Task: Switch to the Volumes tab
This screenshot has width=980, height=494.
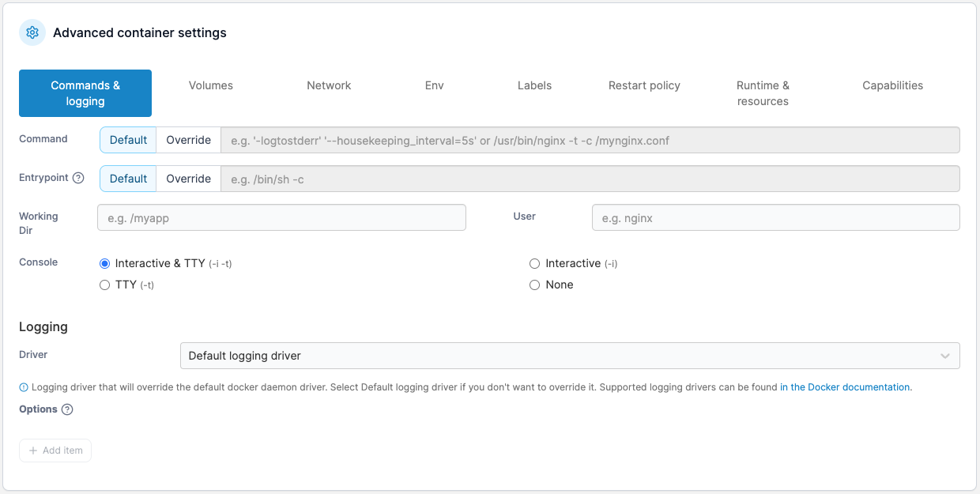Action: [211, 85]
